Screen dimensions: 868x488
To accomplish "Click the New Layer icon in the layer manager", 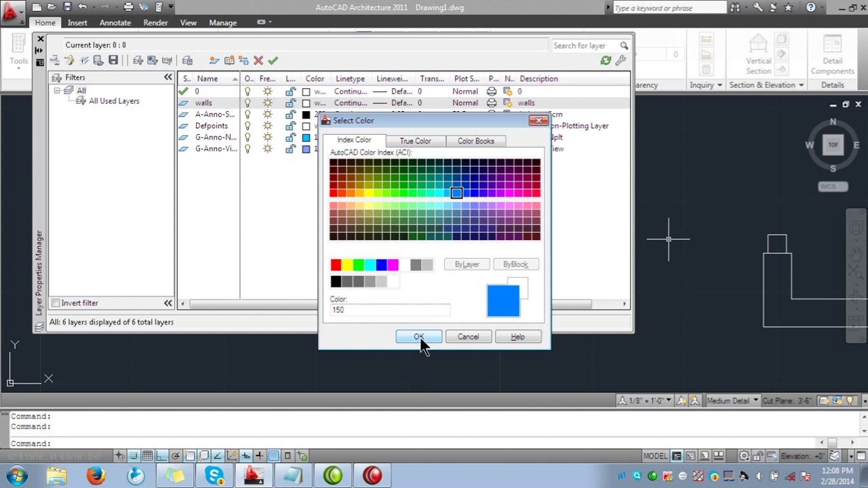I will [x=214, y=60].
